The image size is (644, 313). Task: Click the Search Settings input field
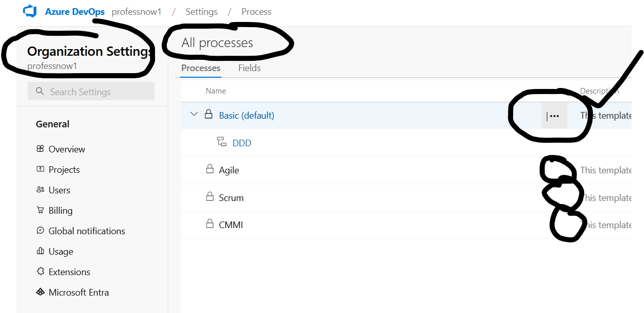click(x=91, y=92)
